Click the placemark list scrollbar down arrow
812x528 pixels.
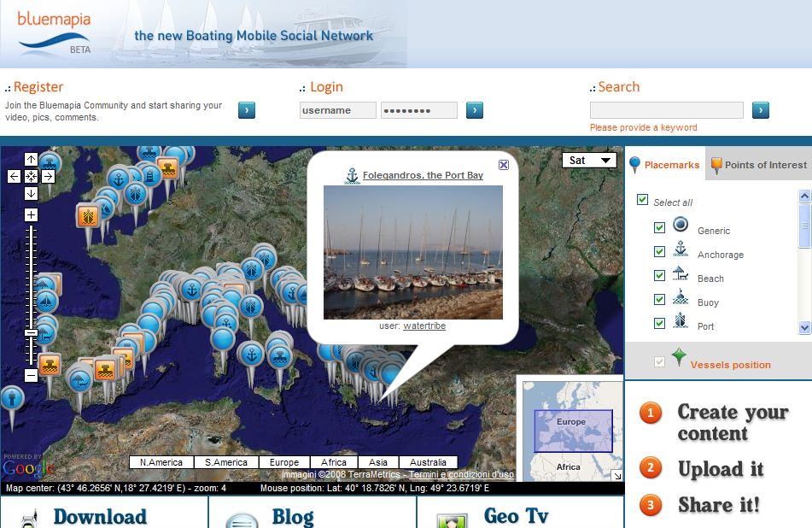[804, 327]
